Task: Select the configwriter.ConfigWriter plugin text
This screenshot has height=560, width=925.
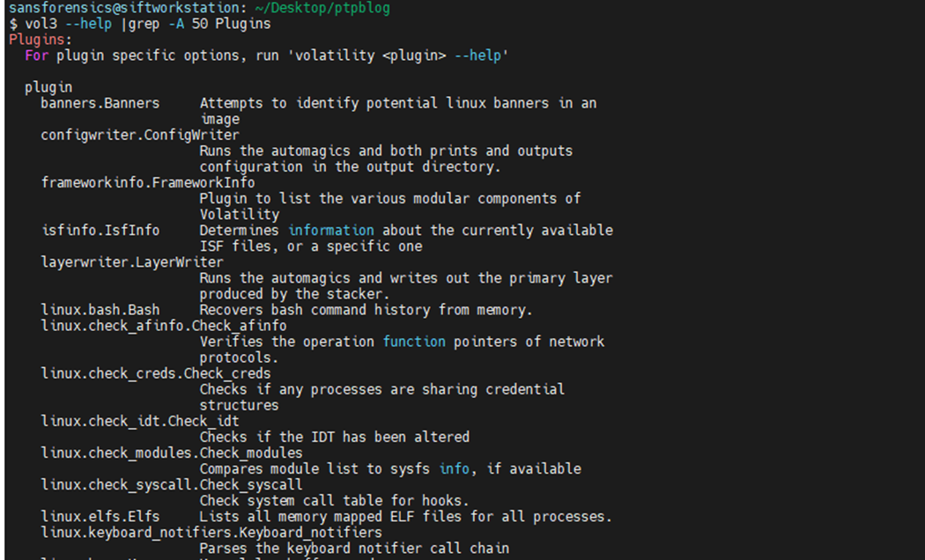Action: [x=140, y=135]
